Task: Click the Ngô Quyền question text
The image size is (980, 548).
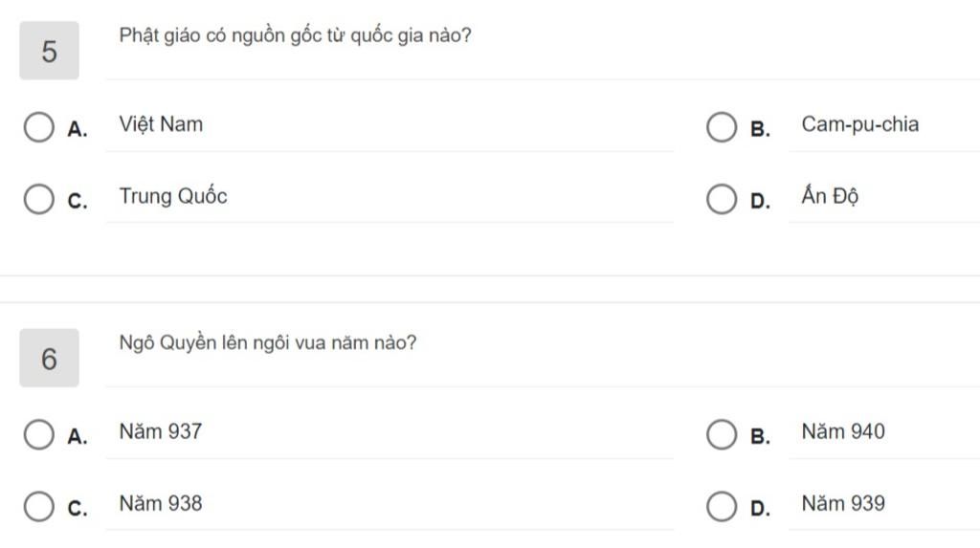Action: click(x=268, y=343)
